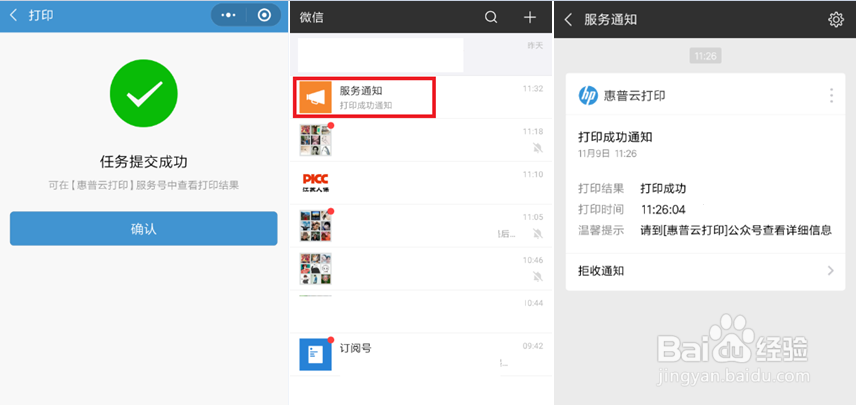Tap the 确认 button
The image size is (856, 405).
click(x=144, y=229)
